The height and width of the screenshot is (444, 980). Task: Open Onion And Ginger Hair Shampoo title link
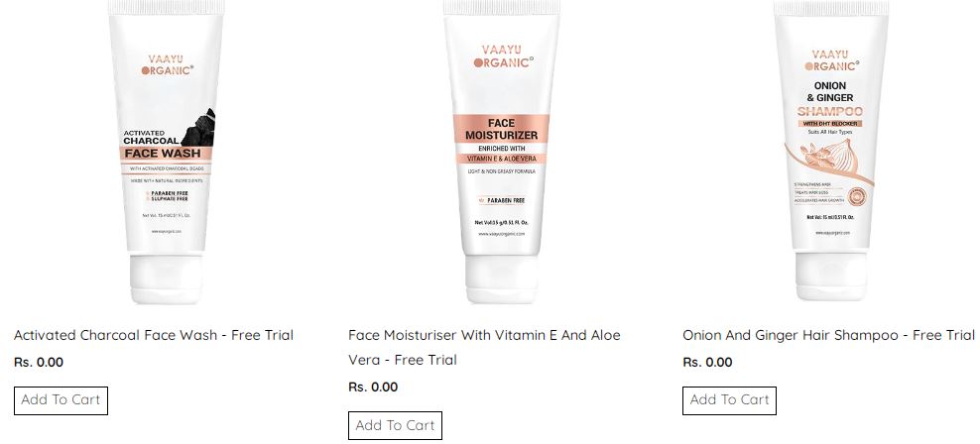click(828, 335)
